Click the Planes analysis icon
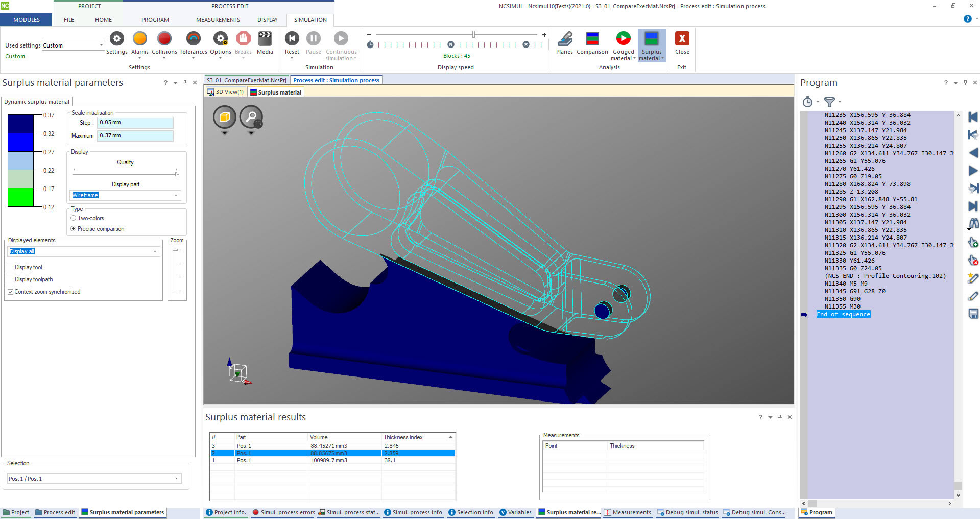 point(564,39)
